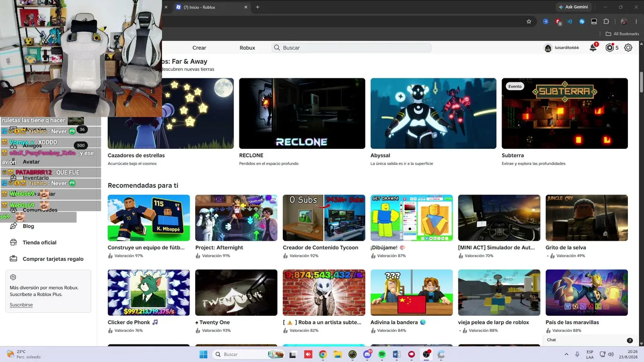Open the Roblox notifications bell

(x=593, y=48)
